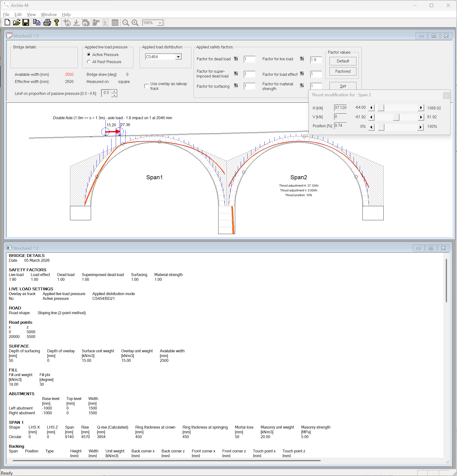The width and height of the screenshot is (457, 476).
Task: Create a new file from toolbar
Action: click(x=7, y=23)
